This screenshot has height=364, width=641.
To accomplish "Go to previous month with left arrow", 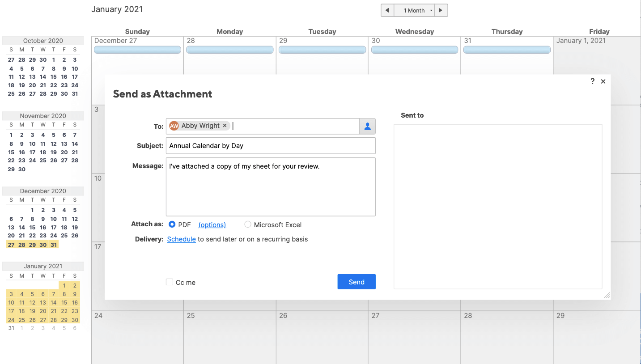I will [387, 10].
